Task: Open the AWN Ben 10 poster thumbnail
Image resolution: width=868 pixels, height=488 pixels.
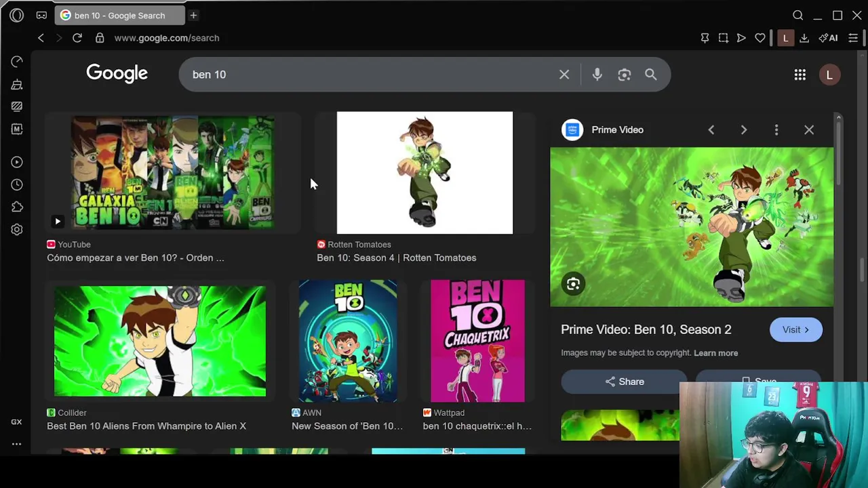Action: click(348, 341)
